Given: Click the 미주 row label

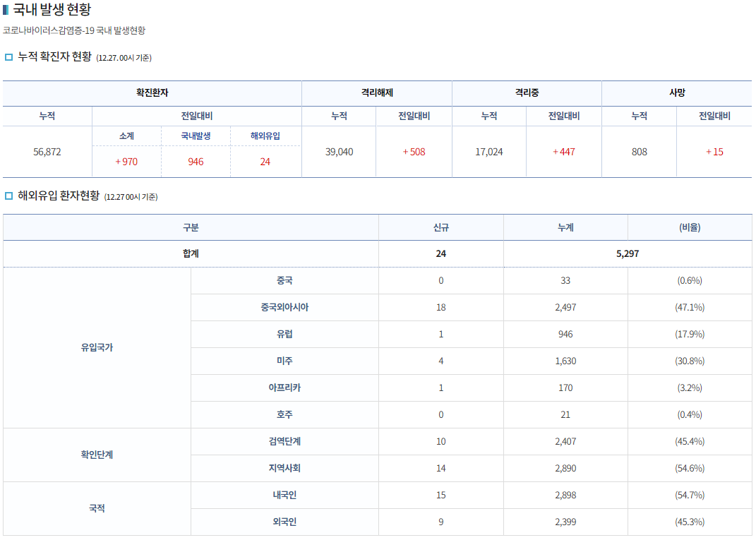Looking at the screenshot, I should pos(284,361).
